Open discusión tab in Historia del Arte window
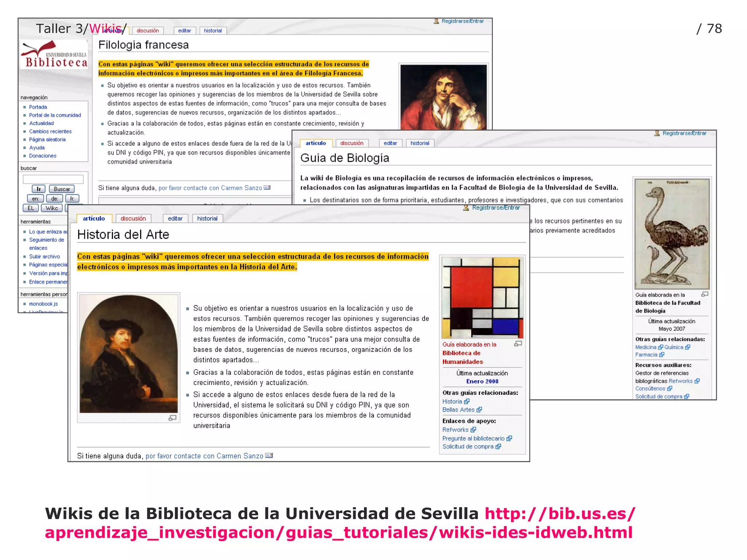 [133, 218]
